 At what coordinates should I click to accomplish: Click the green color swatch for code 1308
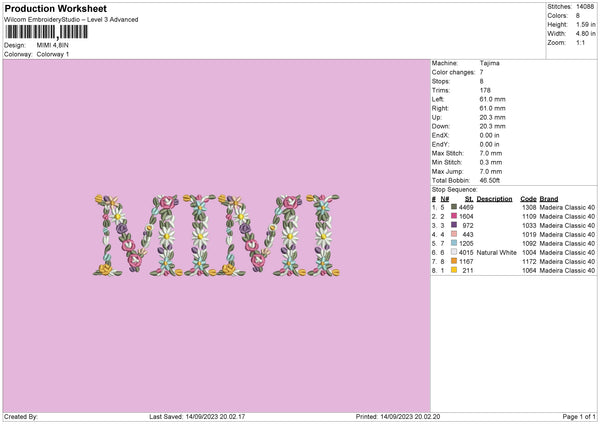[x=454, y=207]
